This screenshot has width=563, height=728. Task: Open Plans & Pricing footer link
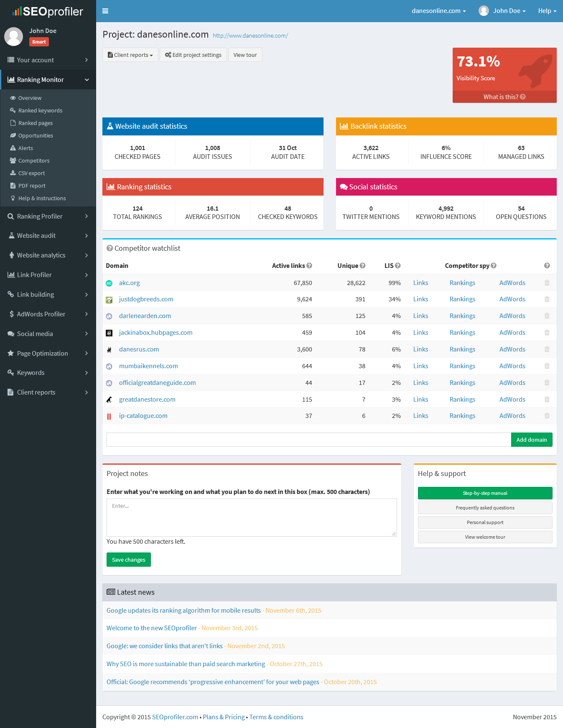pos(224,717)
